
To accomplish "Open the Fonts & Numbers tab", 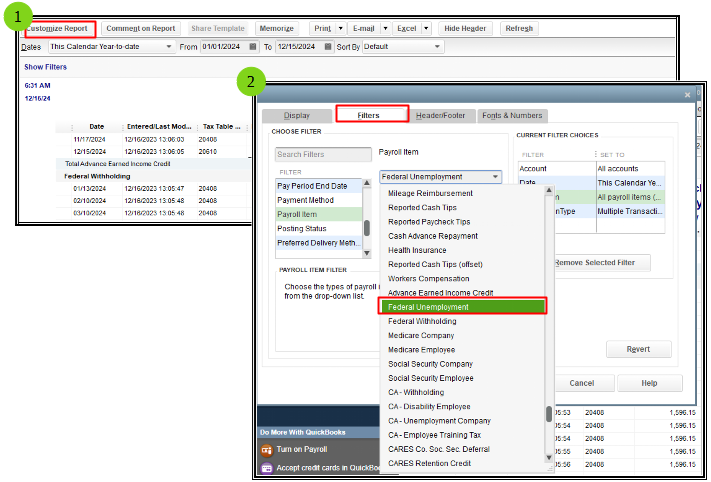I will pos(512,116).
